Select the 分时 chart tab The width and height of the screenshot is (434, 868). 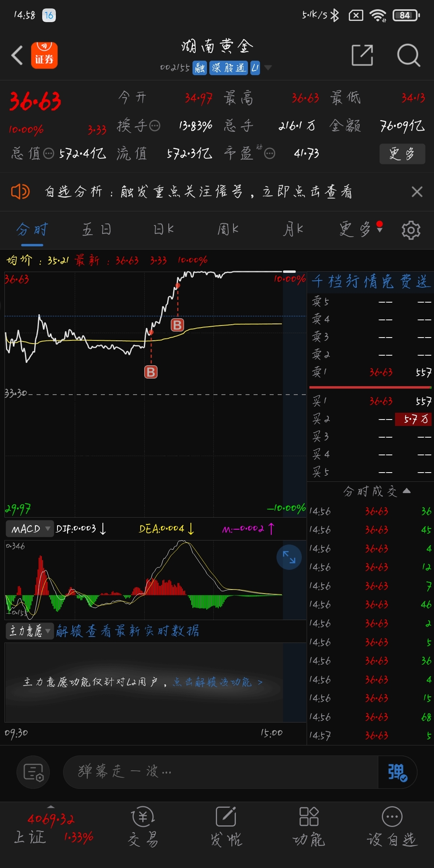pyautogui.click(x=32, y=230)
